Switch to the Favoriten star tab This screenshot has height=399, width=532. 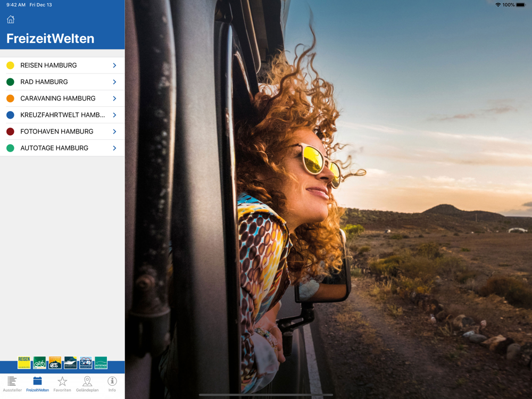click(62, 384)
